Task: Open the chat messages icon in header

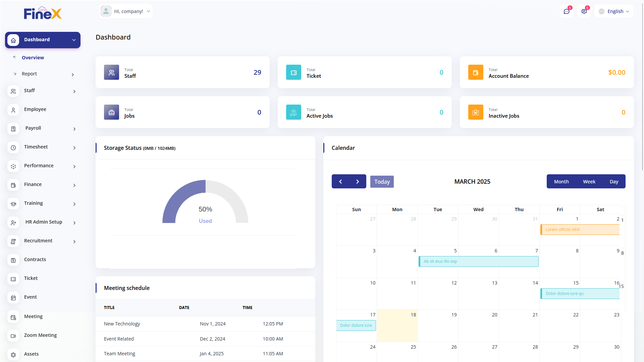Action: 567,11
